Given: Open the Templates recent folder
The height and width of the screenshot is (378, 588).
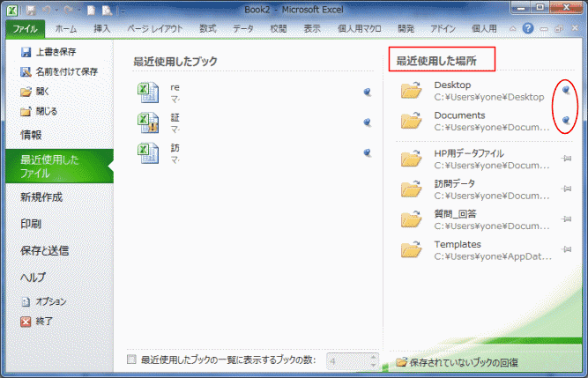Looking at the screenshot, I should [475, 250].
